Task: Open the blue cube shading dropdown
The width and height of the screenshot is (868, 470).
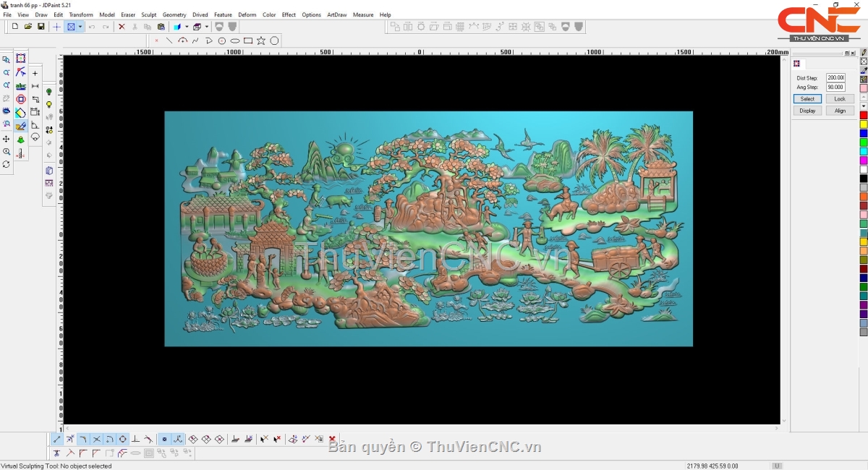Action: (187, 27)
